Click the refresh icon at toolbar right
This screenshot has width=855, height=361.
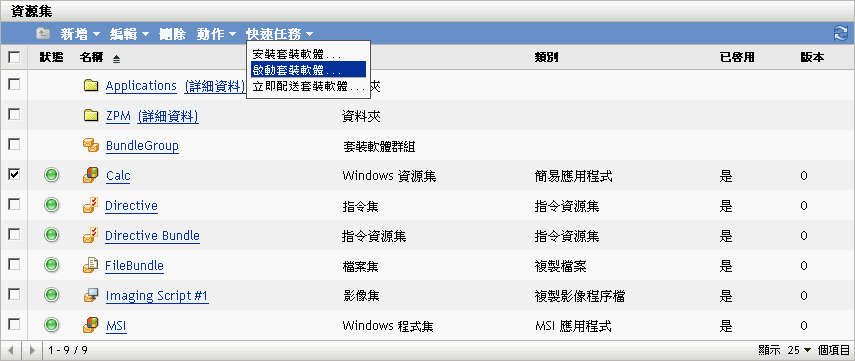840,34
